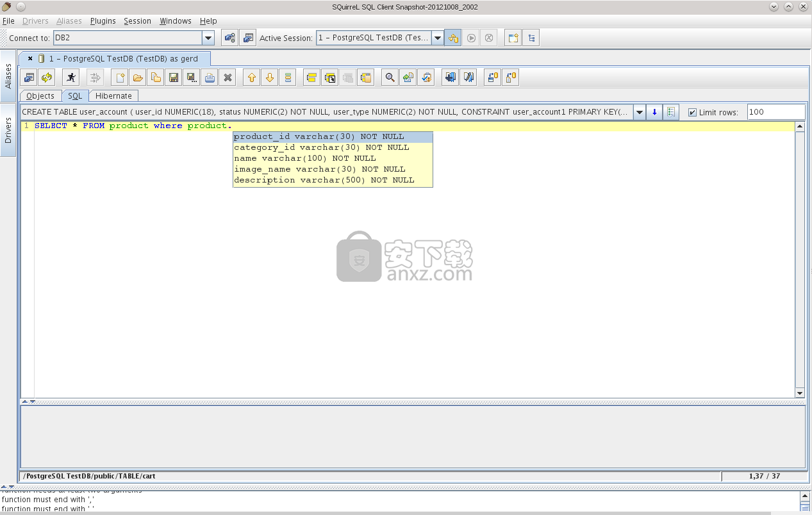
Task: Click the SQL editor's scroll-up arrow
Action: pos(800,126)
